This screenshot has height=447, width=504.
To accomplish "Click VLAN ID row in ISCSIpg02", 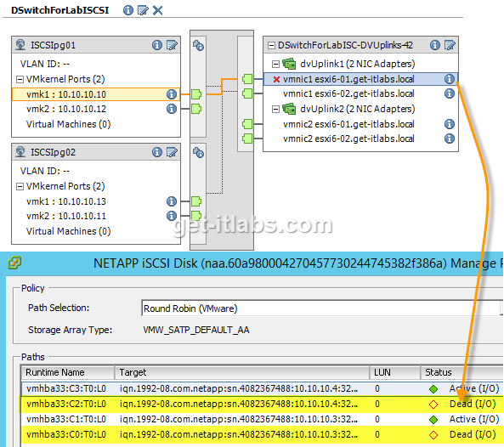I will tap(45, 171).
